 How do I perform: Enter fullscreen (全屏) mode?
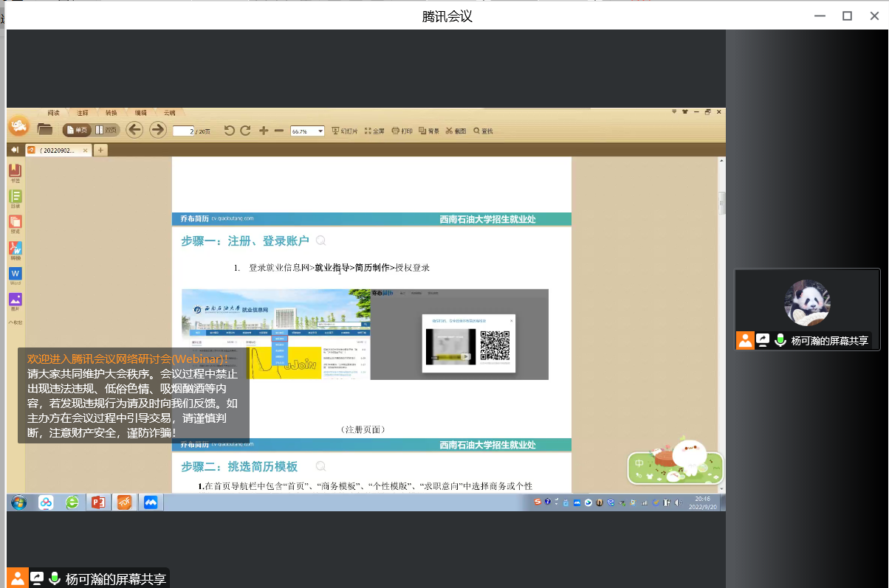374,131
